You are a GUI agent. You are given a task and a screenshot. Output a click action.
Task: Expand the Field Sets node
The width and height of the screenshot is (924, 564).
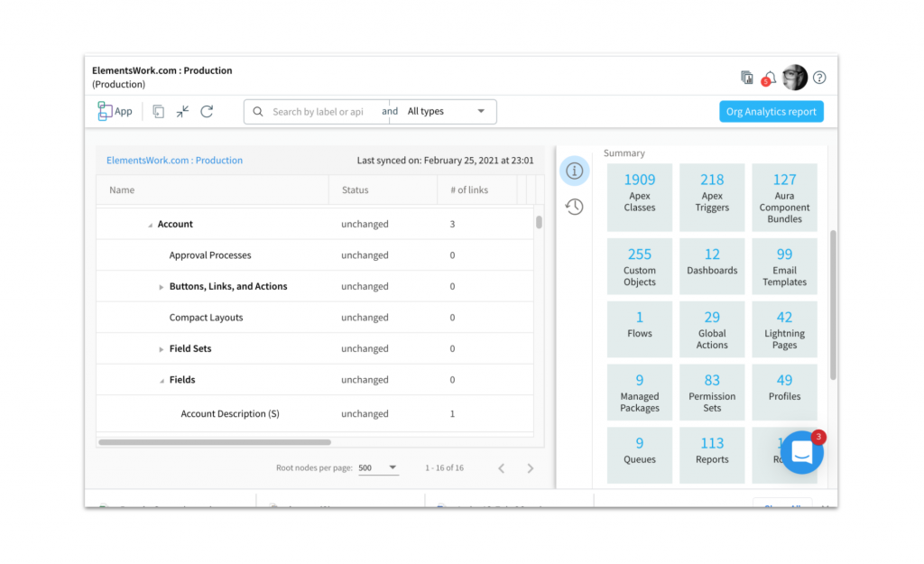(x=162, y=349)
